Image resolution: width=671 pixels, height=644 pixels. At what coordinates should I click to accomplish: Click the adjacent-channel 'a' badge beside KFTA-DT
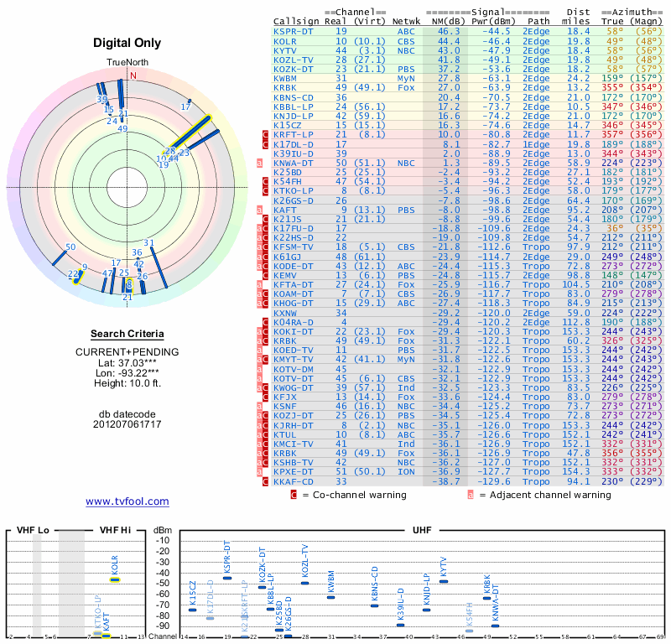(x=259, y=284)
